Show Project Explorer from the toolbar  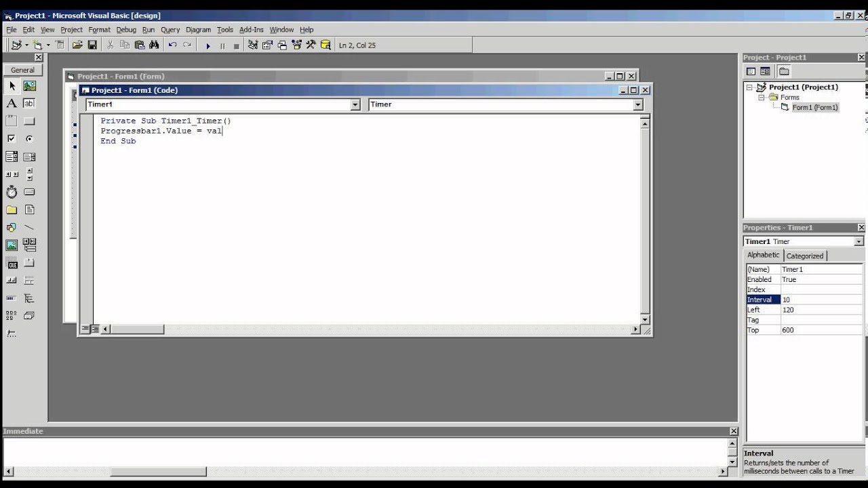click(x=253, y=45)
